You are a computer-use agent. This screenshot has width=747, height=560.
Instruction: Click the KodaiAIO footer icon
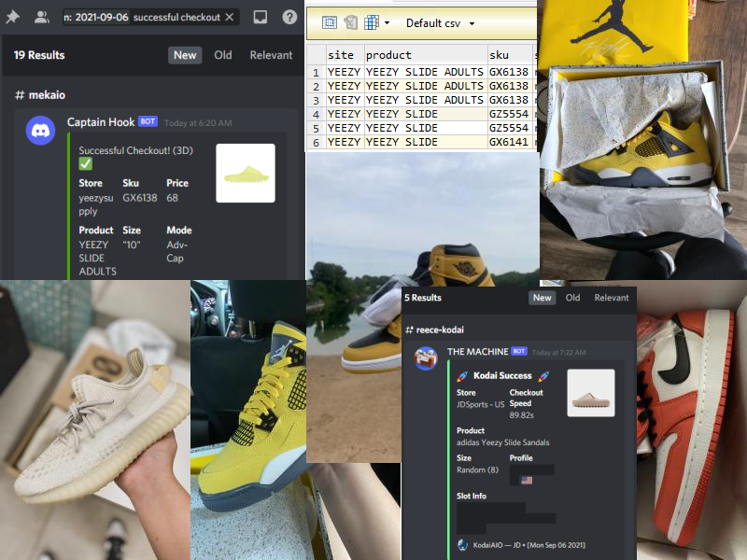[462, 545]
